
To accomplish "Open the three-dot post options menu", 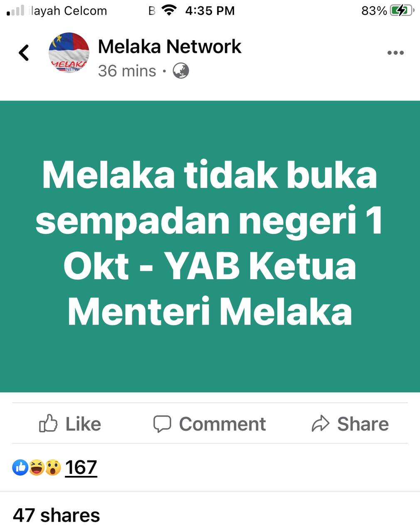I will (x=395, y=53).
